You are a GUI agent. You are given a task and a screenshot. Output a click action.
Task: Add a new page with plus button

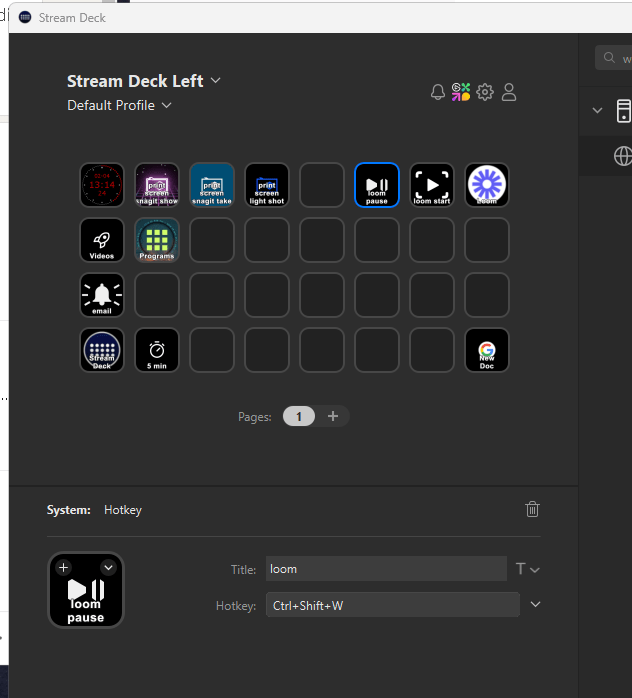[x=333, y=416]
